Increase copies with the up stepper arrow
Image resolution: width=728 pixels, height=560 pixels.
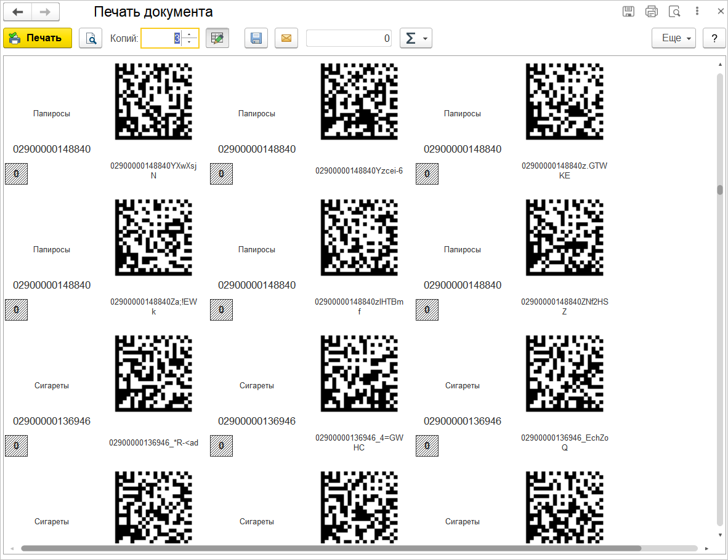[x=189, y=34]
